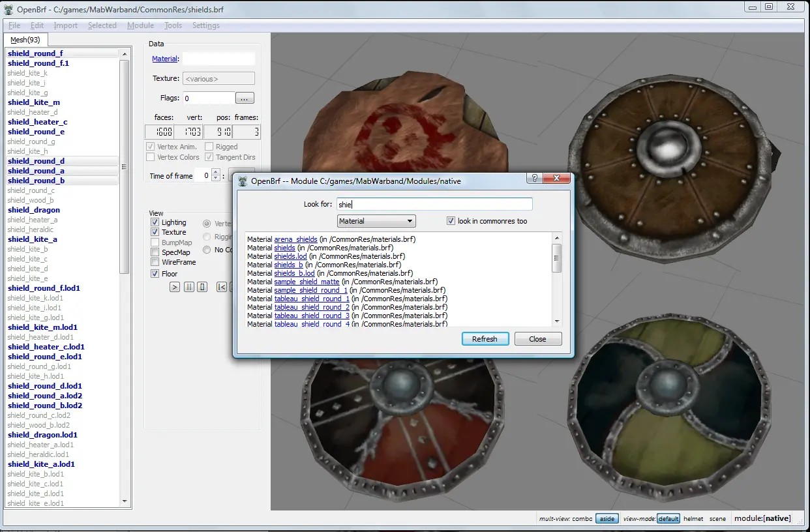Open the tableau_shield_round_2 material link

tap(312, 307)
